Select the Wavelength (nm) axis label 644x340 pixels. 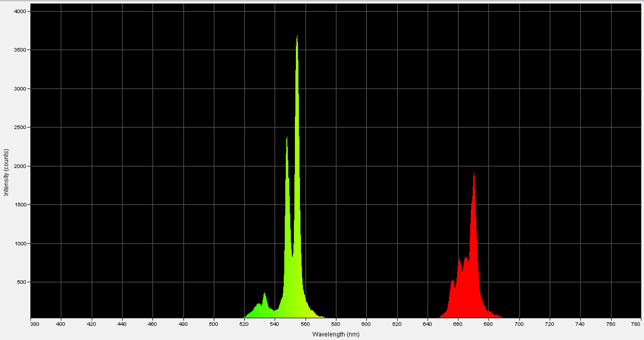click(335, 334)
